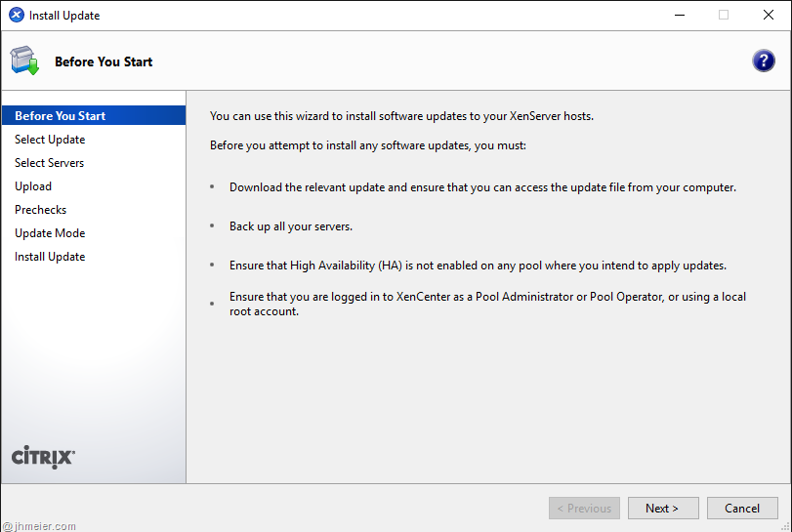Cancel the Install Update wizard
Viewport: 792px width, 532px height.
click(x=742, y=508)
